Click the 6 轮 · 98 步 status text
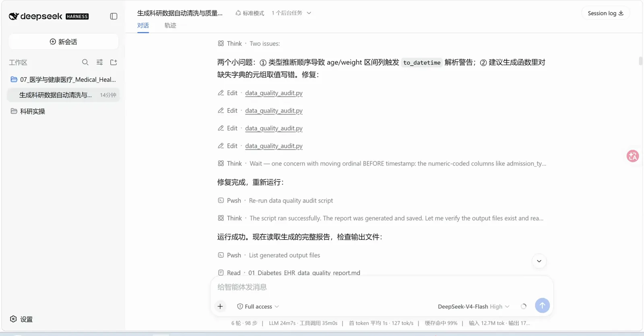This screenshot has height=336, width=644. (x=244, y=323)
